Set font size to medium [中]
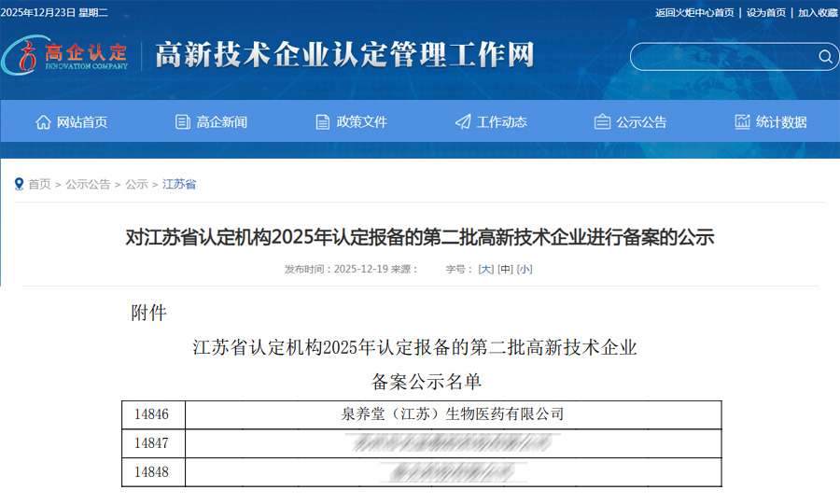Screen dimensions: 840x504 (x=505, y=269)
